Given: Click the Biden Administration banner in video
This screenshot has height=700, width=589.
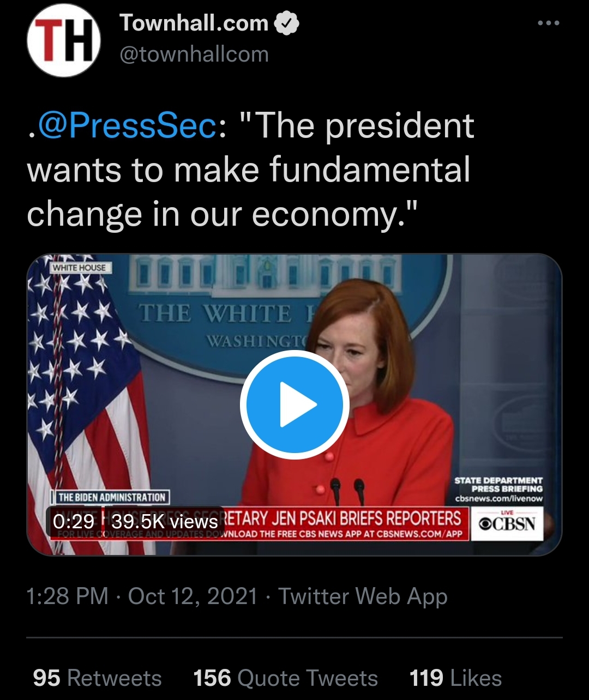Looking at the screenshot, I should [111, 497].
